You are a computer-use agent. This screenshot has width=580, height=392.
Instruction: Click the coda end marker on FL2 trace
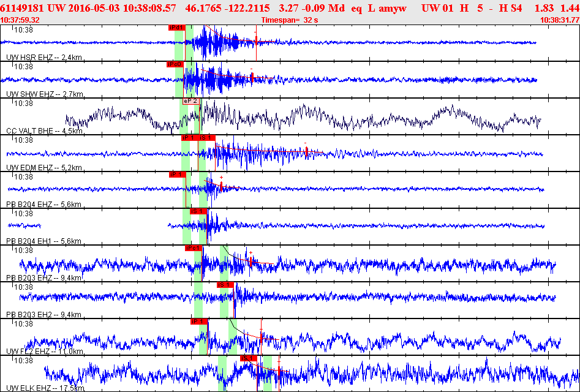pos(261,337)
